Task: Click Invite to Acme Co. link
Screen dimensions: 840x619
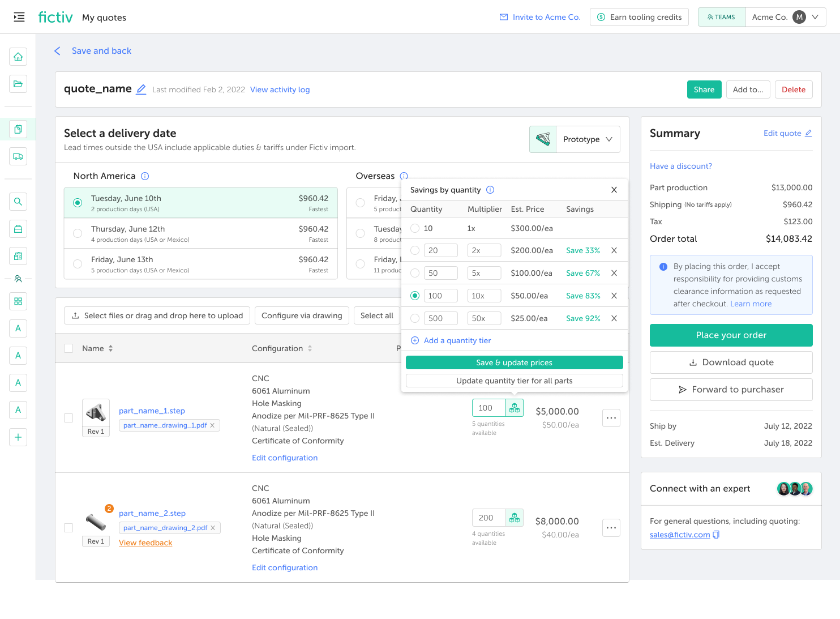Action: coord(540,17)
